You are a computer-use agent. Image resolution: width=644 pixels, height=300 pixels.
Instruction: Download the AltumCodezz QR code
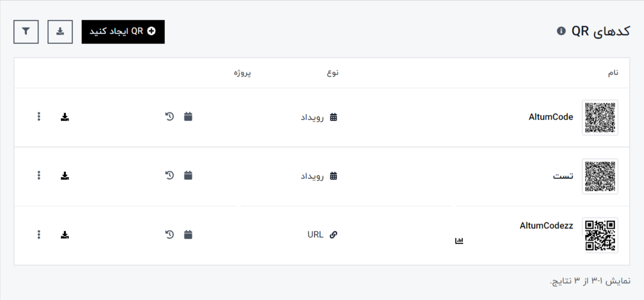65,235
